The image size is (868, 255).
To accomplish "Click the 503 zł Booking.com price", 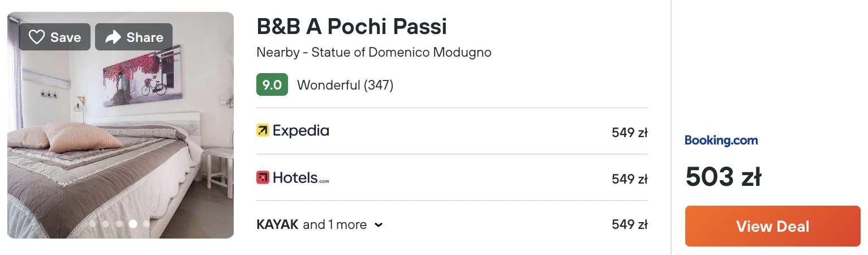I will click(x=723, y=177).
